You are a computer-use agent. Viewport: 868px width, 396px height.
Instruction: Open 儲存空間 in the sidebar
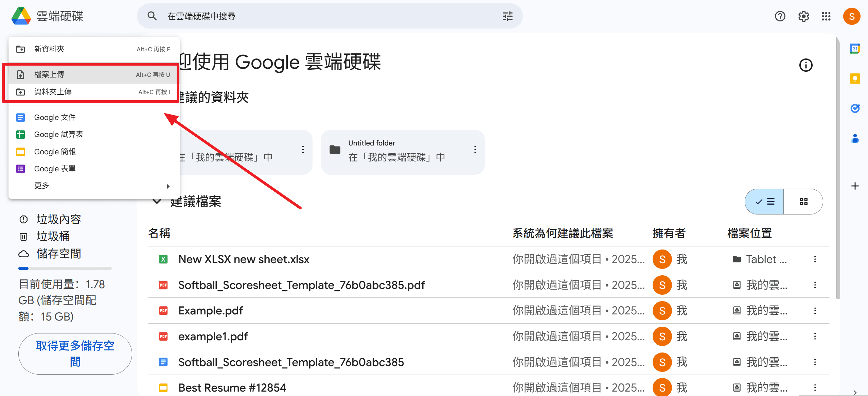[59, 254]
